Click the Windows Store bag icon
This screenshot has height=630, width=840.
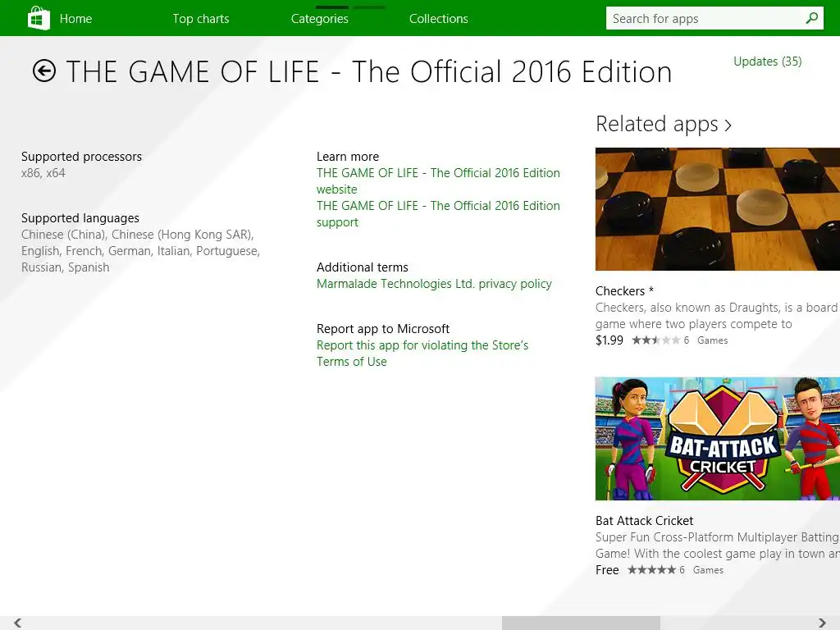tap(39, 18)
